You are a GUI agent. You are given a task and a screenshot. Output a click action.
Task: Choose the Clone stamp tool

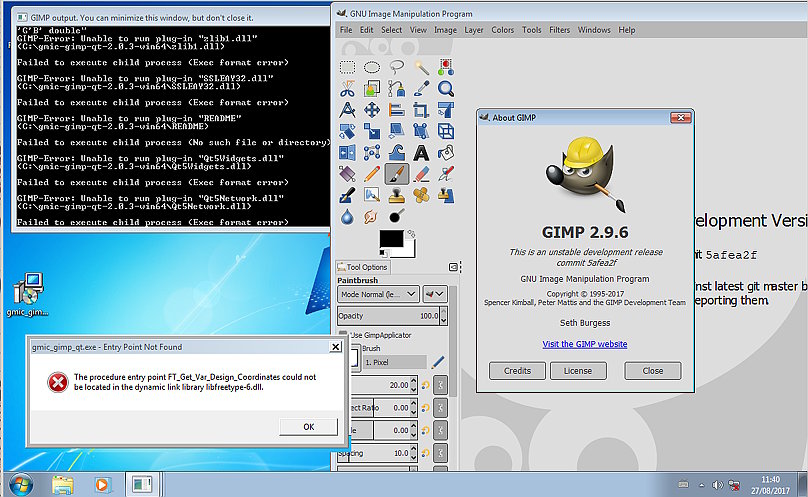(396, 196)
